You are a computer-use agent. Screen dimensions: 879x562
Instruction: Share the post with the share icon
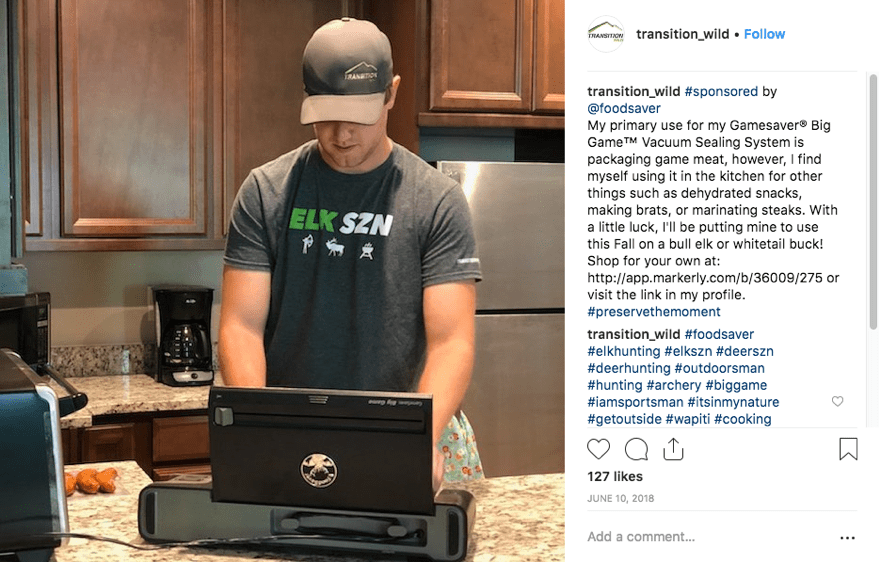673,449
